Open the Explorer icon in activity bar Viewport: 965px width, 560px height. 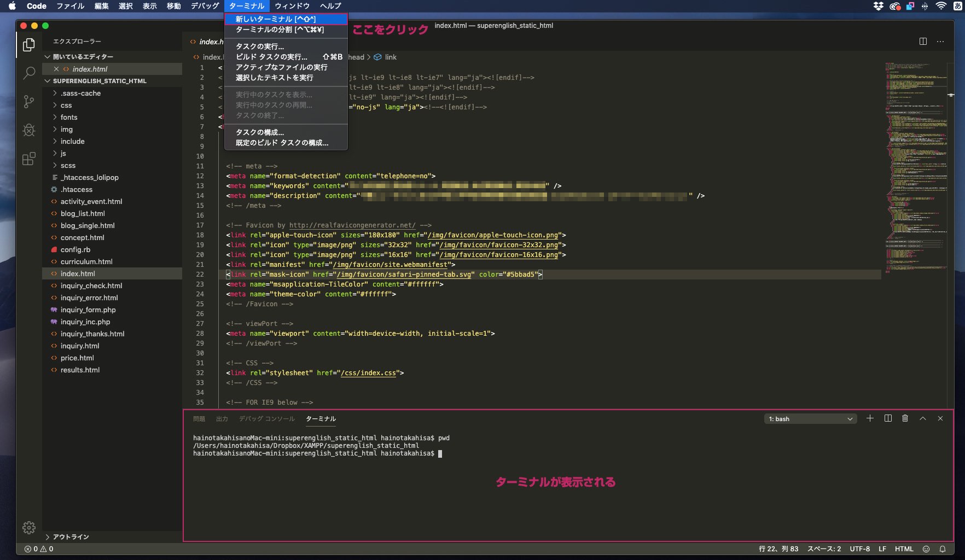click(29, 45)
